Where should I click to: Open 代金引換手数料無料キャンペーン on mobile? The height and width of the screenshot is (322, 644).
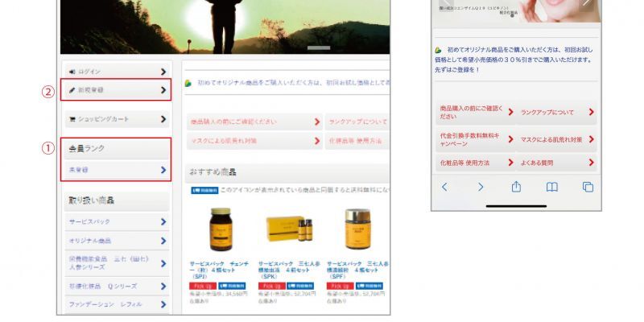476,139
